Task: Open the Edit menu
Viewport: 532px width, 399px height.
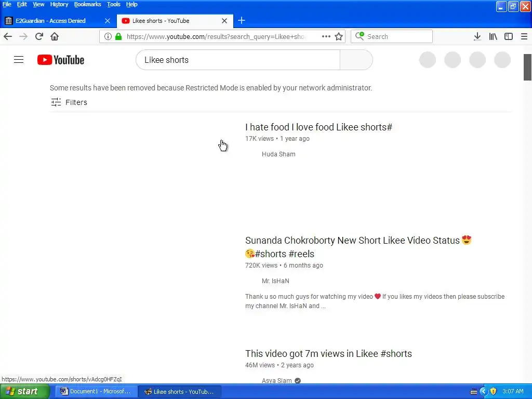Action: pos(22,4)
